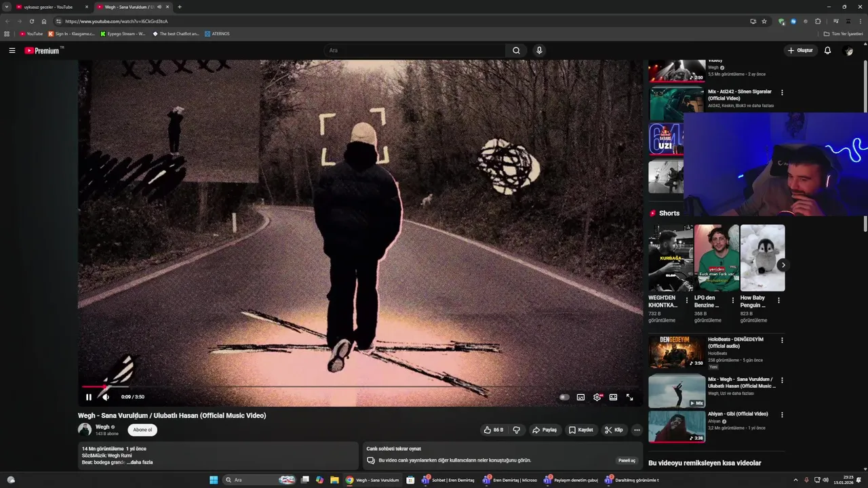
Task: Switch to theater mode view
Action: coord(613,397)
